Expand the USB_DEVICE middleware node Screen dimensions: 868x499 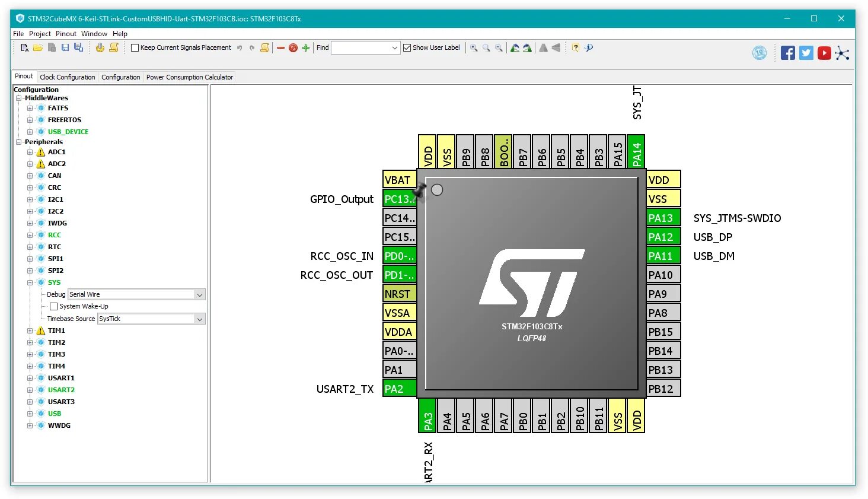tap(30, 132)
